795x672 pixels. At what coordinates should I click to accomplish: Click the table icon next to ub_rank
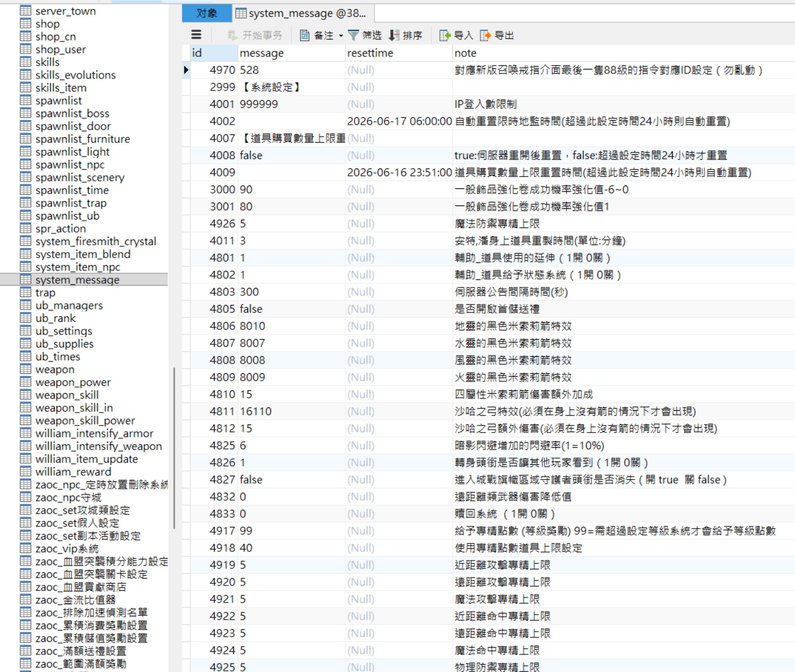(26, 318)
